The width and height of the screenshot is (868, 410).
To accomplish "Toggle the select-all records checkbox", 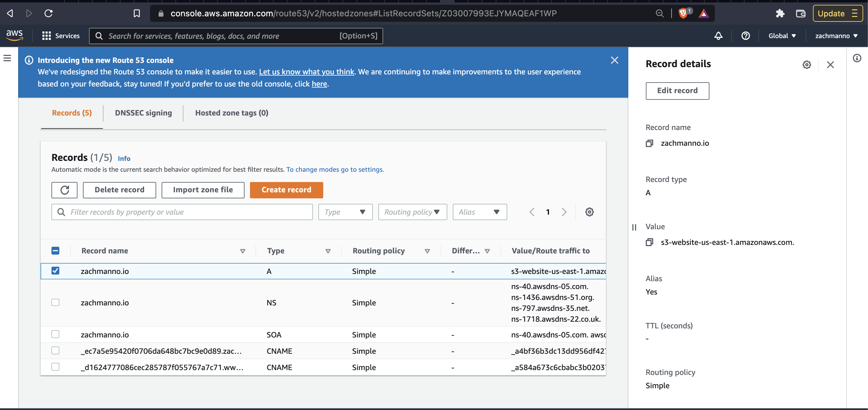I will [x=55, y=251].
